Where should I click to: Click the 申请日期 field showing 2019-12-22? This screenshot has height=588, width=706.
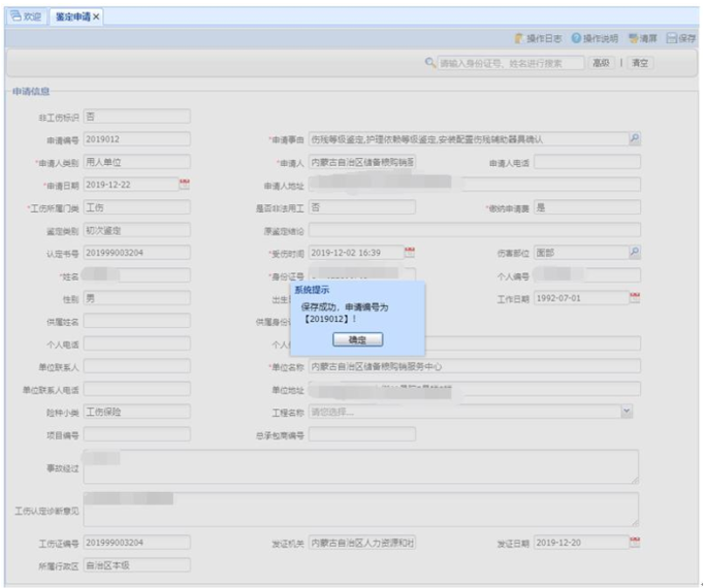[131, 185]
